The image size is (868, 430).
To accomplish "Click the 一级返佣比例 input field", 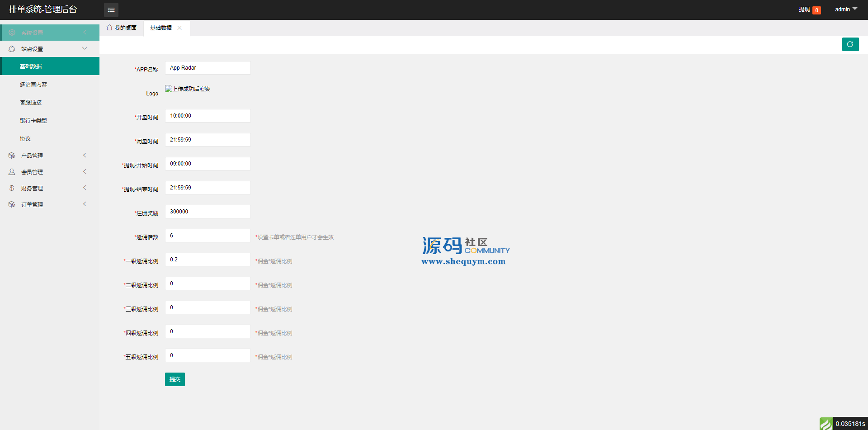I will [x=208, y=260].
